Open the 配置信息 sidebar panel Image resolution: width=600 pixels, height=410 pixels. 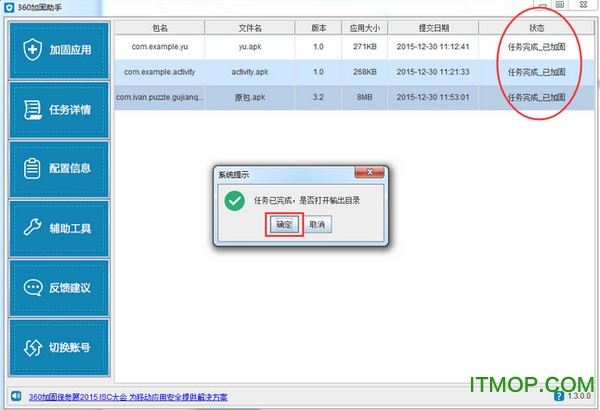59,168
